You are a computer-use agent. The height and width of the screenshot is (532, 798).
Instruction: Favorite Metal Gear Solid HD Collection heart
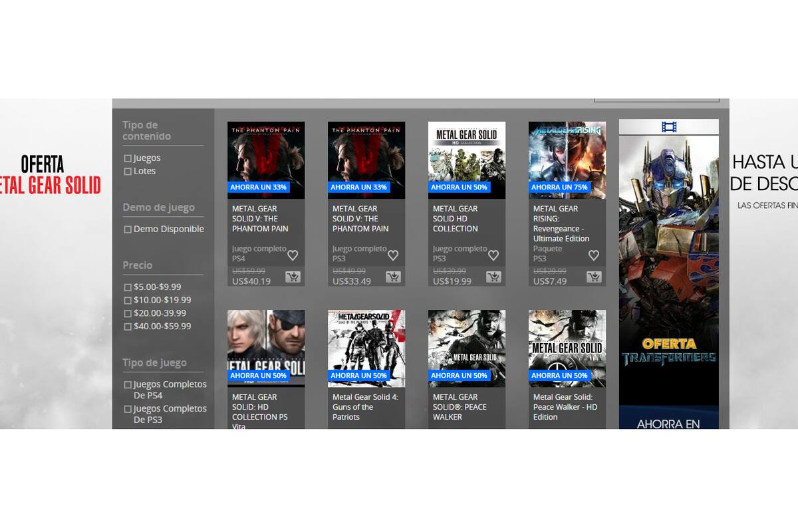click(x=493, y=255)
